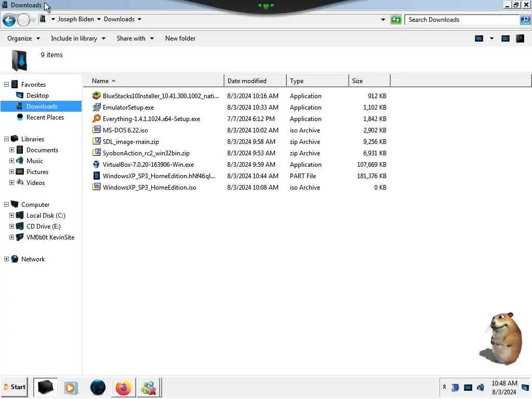532x399 pixels.
Task: Click the Change your view icon
Action: pyautogui.click(x=478, y=38)
